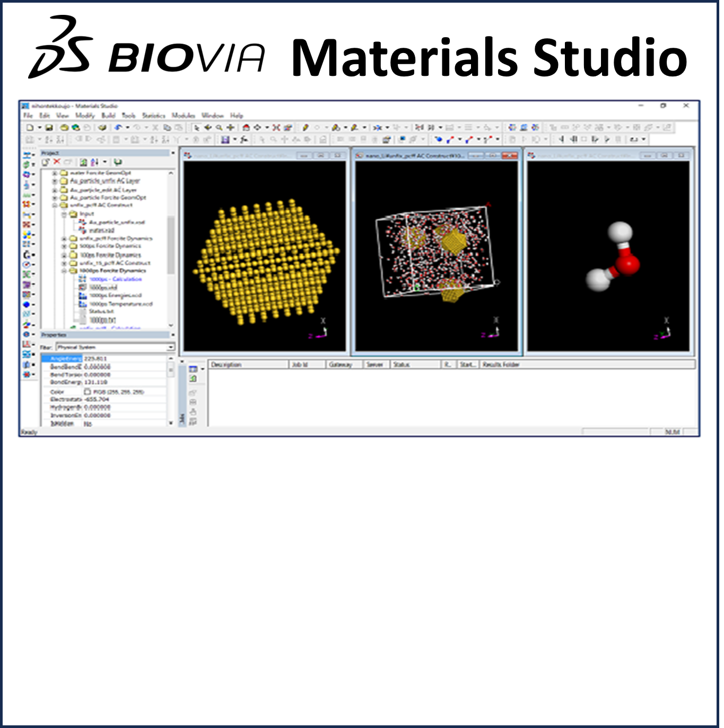Click the Color property white swatch

88,392
